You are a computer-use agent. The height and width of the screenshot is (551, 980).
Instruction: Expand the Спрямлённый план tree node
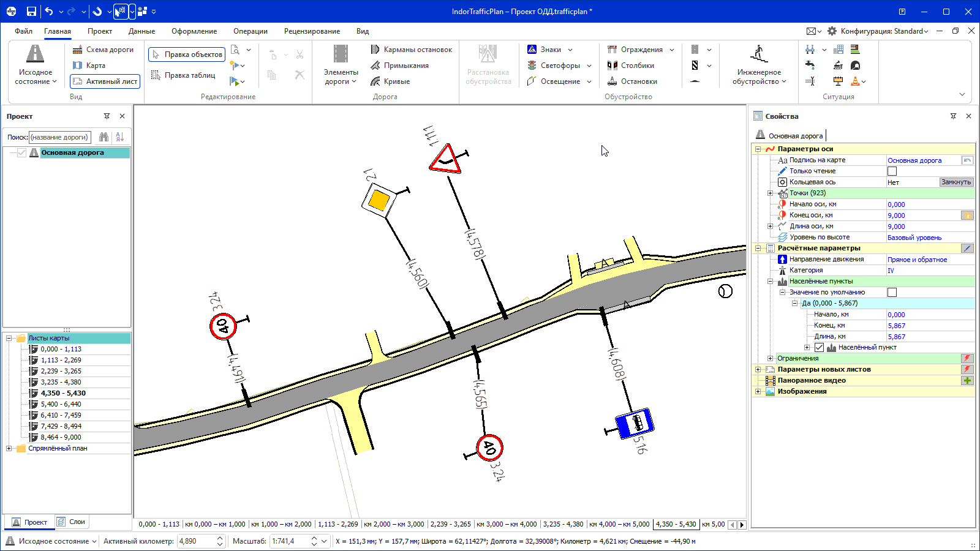(9, 448)
